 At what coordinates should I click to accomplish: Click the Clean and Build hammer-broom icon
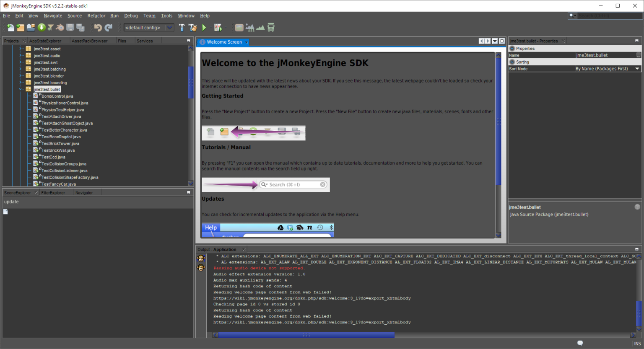pos(192,28)
